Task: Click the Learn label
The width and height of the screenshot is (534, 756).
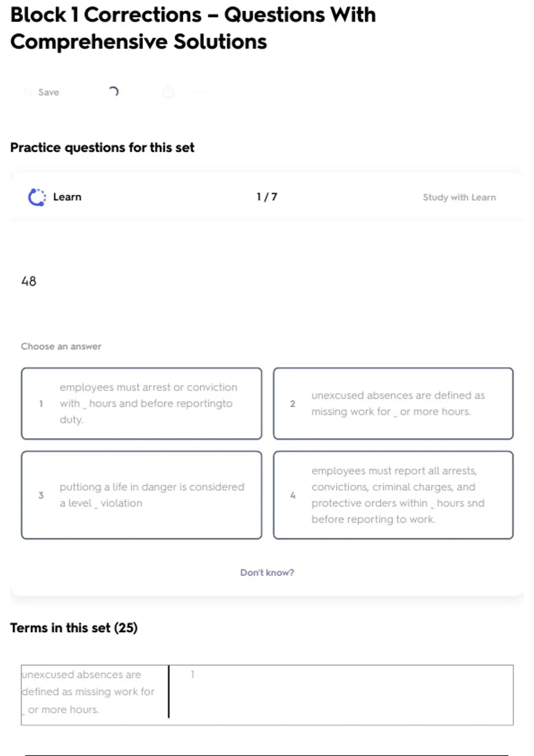Action: pos(67,197)
